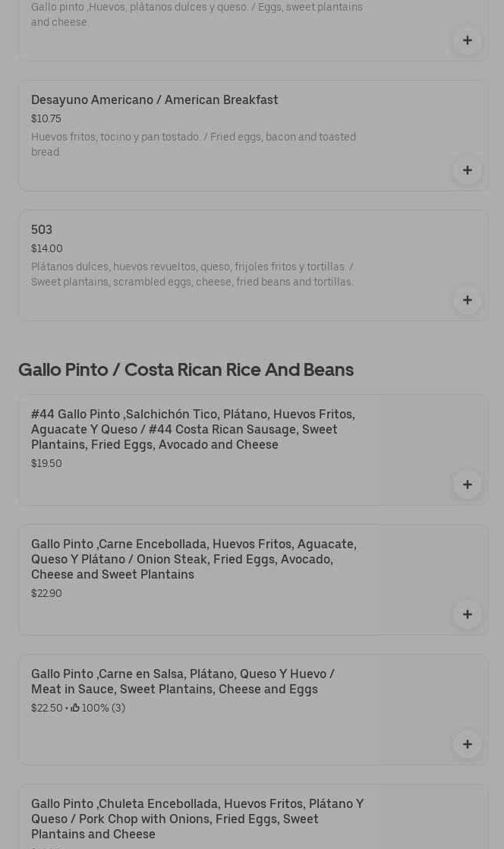
Task: Add the 503 breakfast to cart
Action: [467, 301]
